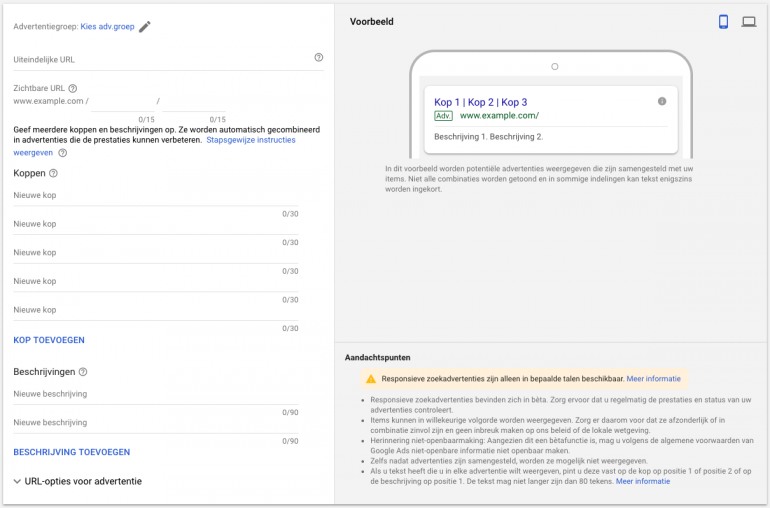Click the first Nieuwe kop field
The height and width of the screenshot is (508, 770).
tap(155, 196)
